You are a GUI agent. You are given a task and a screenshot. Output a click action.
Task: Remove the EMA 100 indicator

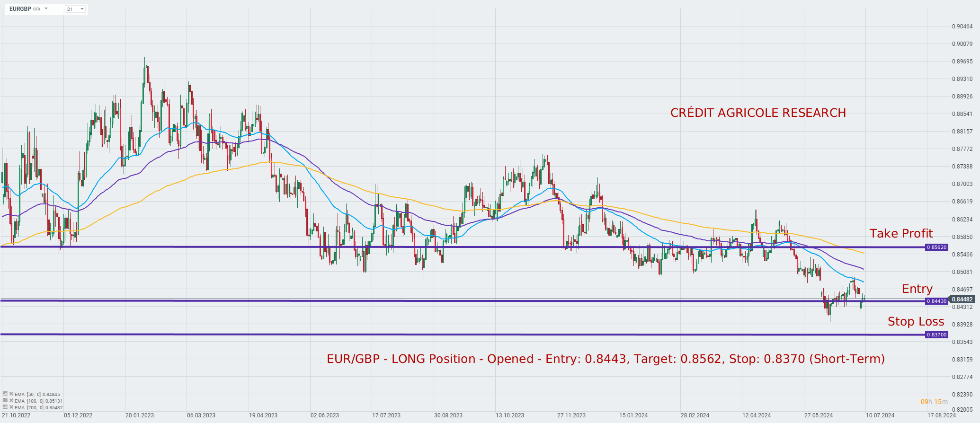(x=11, y=400)
